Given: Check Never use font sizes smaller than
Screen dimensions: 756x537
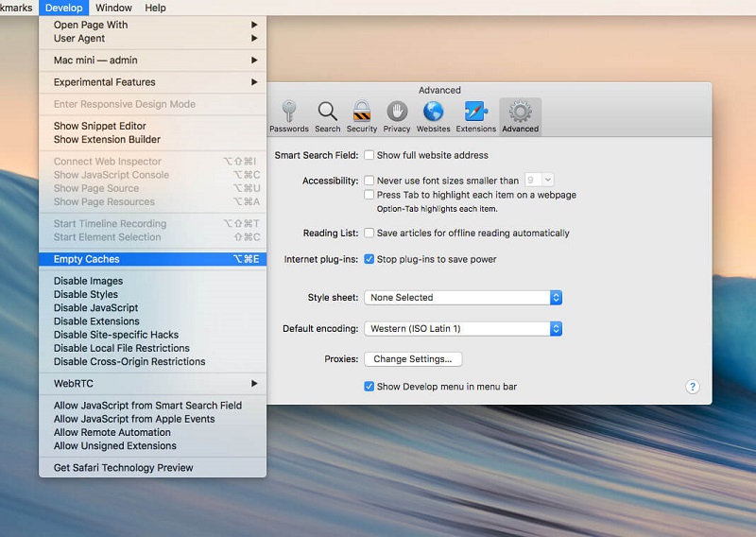Looking at the screenshot, I should pos(369,181).
